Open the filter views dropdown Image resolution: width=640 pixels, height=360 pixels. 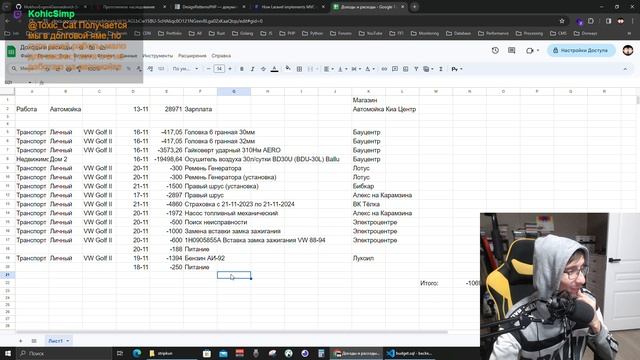[x=428, y=69]
